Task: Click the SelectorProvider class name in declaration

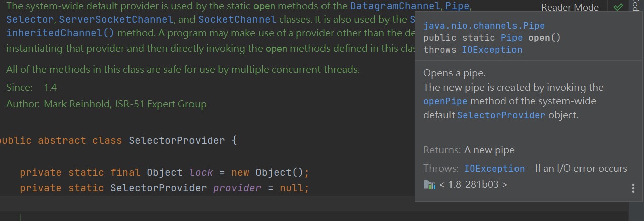Action: coord(176,140)
